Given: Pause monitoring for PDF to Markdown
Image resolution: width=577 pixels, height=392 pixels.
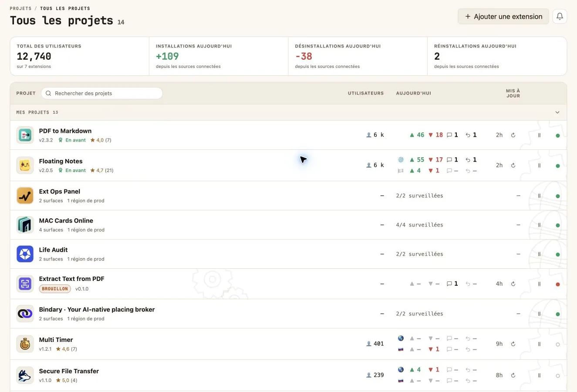Looking at the screenshot, I should 539,135.
